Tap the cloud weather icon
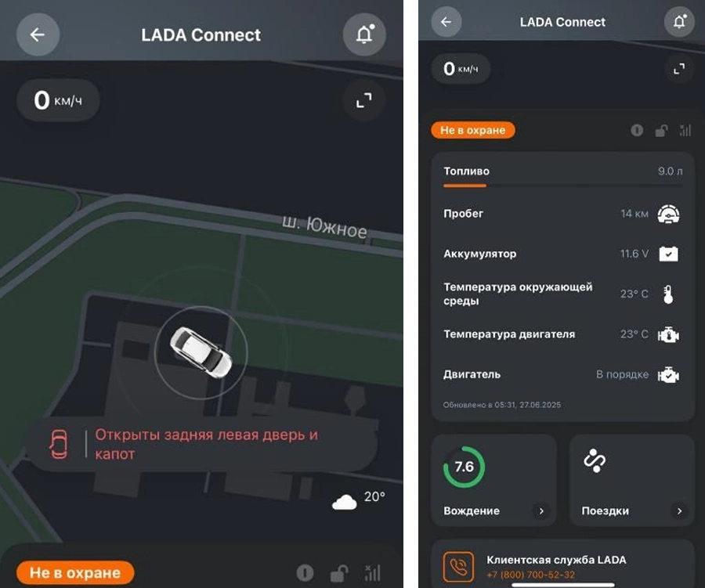705x588 pixels. click(x=345, y=502)
